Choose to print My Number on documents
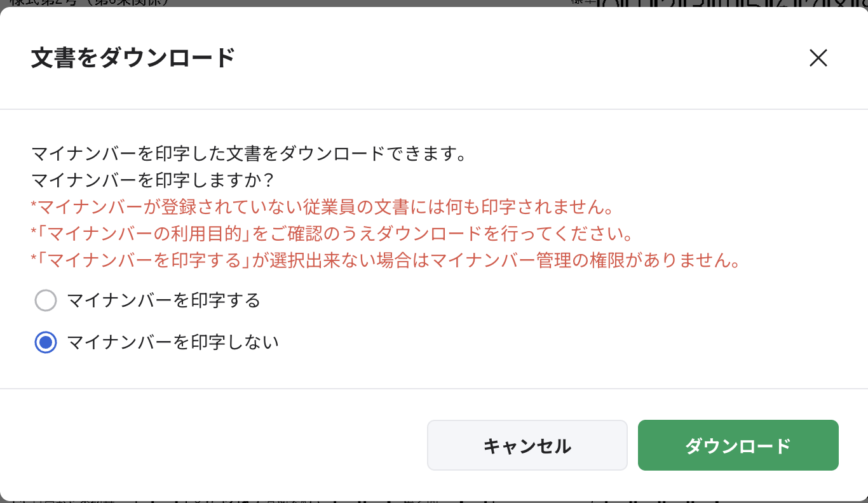Viewport: 868px width, 503px height. pos(46,300)
